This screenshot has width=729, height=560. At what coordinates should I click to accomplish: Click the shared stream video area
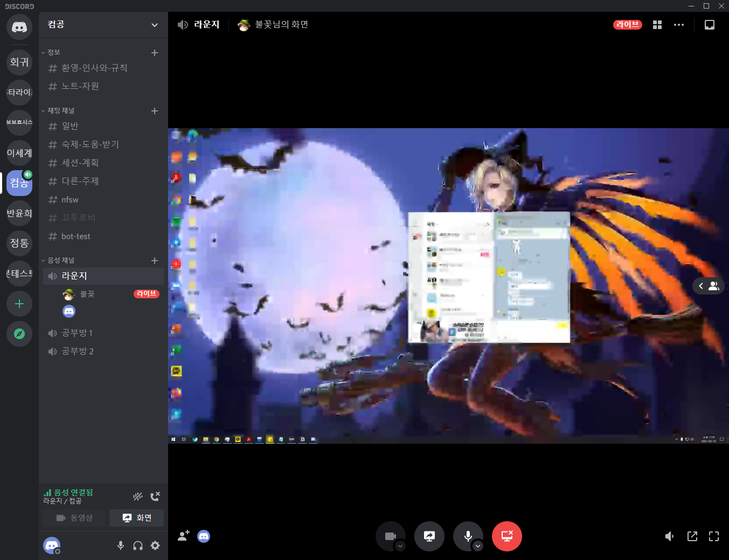448,286
